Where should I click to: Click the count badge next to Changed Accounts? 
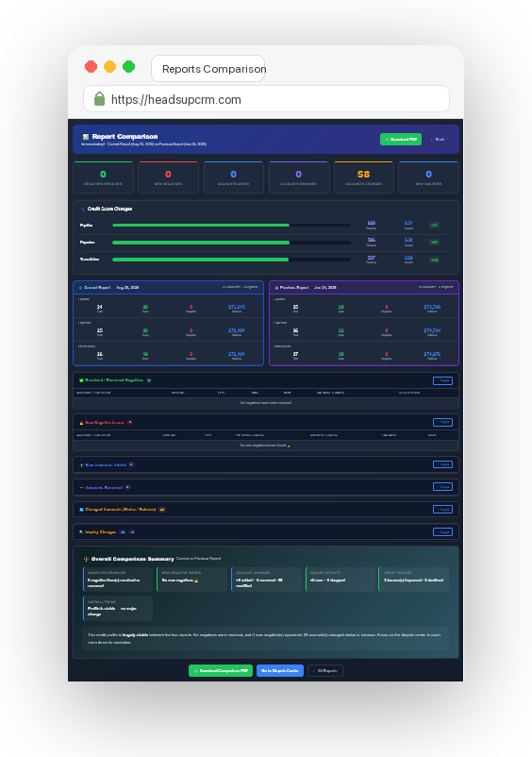pos(162,510)
